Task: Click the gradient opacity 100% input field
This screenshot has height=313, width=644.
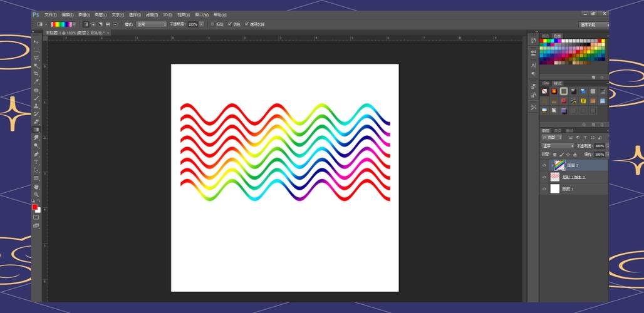Action: (x=192, y=24)
